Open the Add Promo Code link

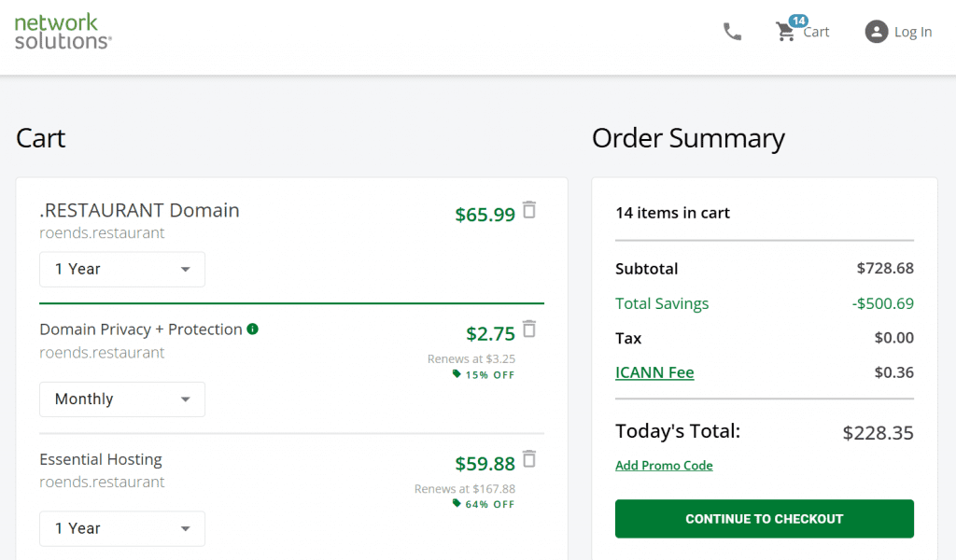pos(664,466)
